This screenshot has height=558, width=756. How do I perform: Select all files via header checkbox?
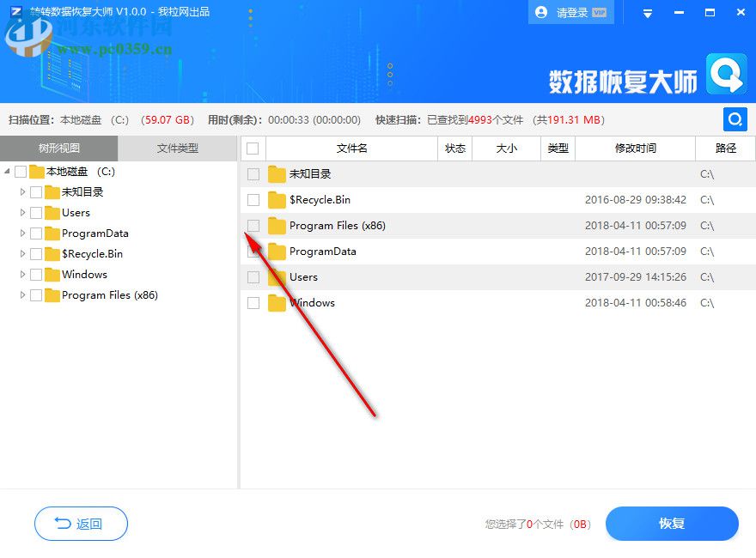[x=253, y=148]
